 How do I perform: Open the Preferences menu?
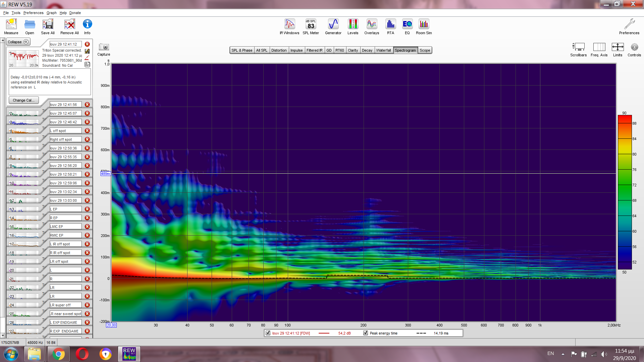coord(33,13)
